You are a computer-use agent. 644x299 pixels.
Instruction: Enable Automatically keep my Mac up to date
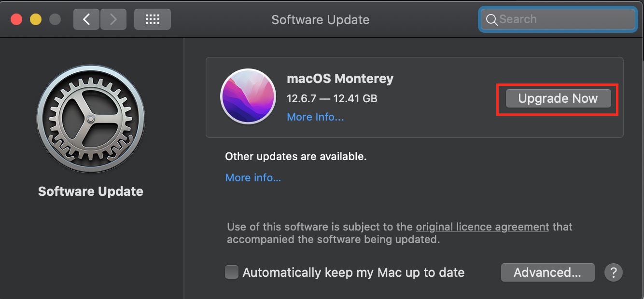click(x=232, y=272)
